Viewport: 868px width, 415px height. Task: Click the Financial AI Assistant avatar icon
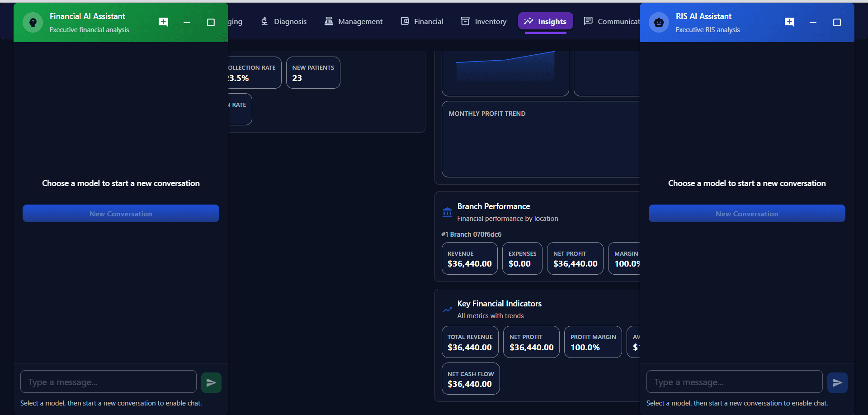point(33,22)
